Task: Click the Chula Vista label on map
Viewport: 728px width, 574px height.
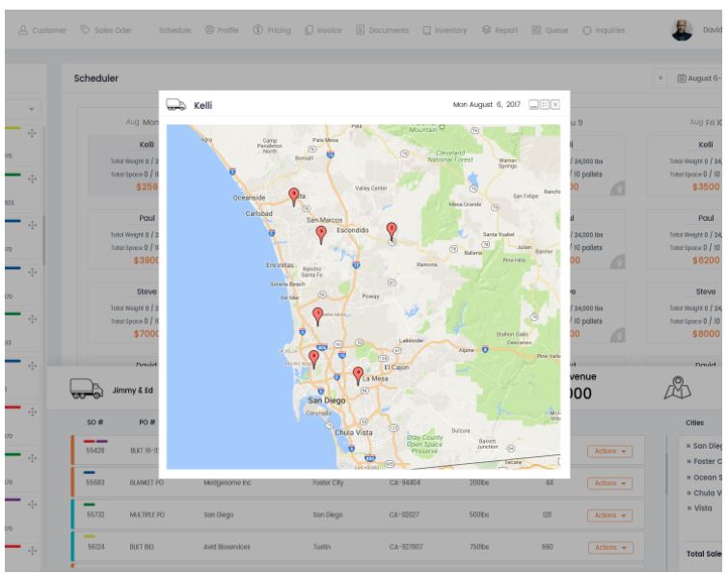Action: click(354, 432)
